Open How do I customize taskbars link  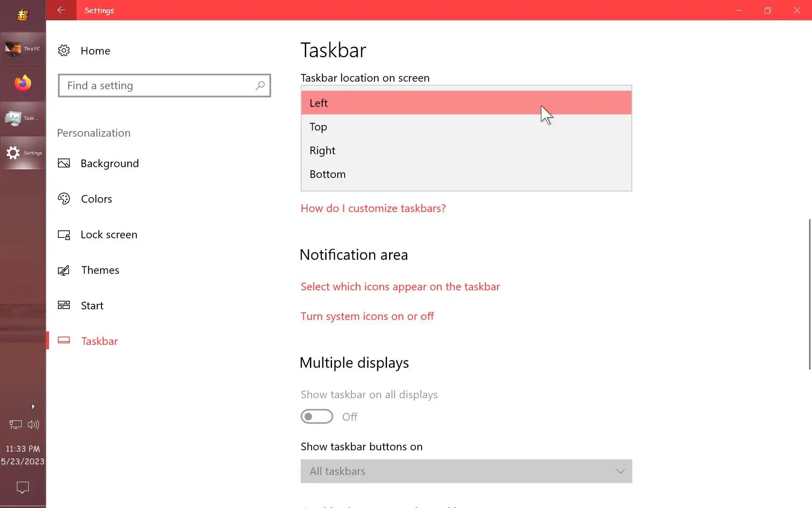tap(373, 208)
